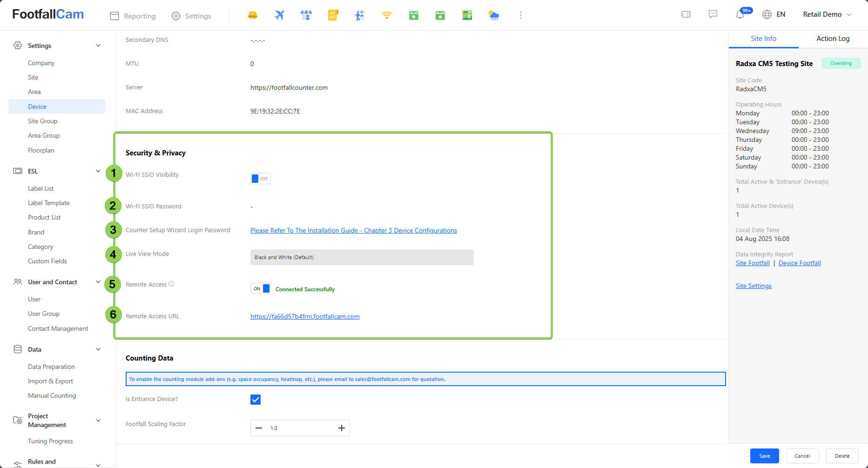Click the Save button
The height and width of the screenshot is (468, 868).
coord(764,456)
